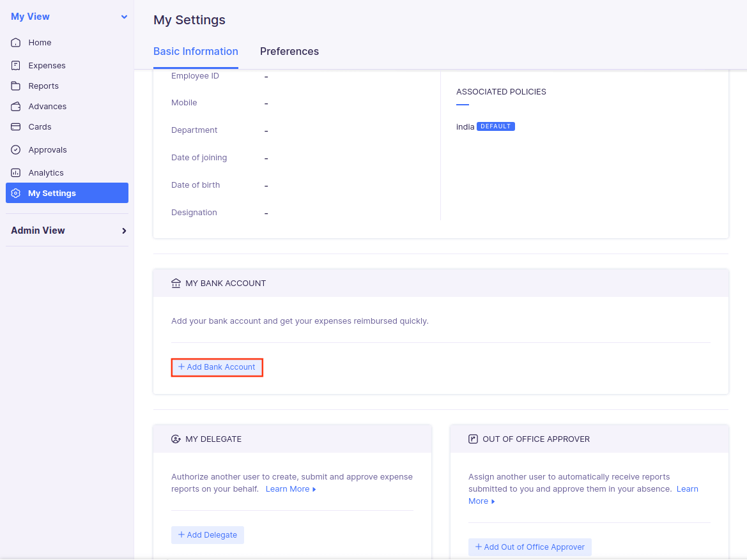Viewport: 747px width, 560px height.
Task: Open Learn More link under My Delegate
Action: pos(291,489)
